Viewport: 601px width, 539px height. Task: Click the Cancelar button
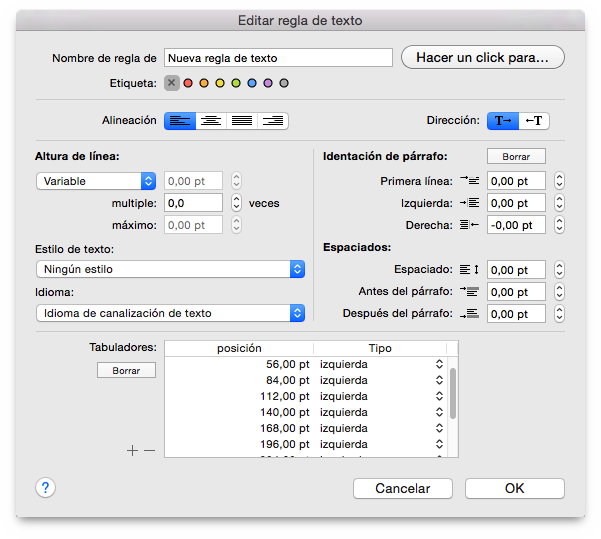(x=403, y=488)
